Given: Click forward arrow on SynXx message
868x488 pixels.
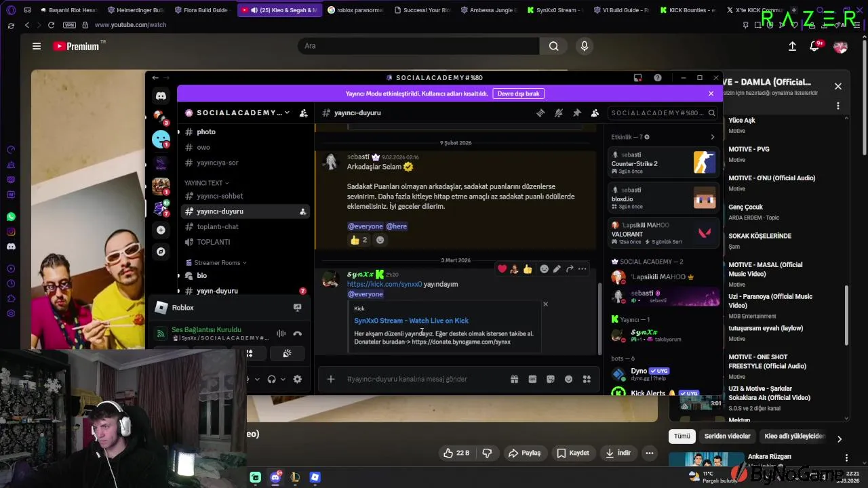Looking at the screenshot, I should tap(570, 269).
